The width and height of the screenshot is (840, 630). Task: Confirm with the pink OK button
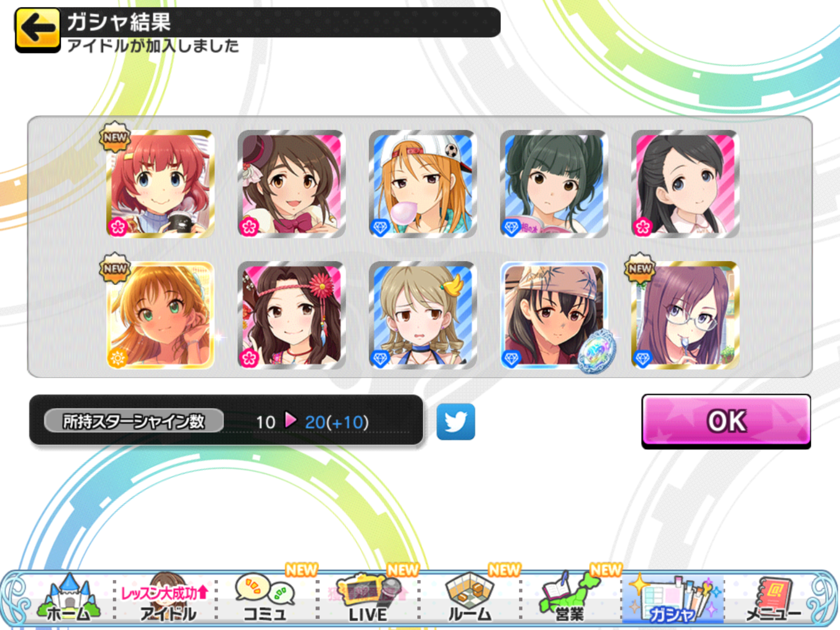point(726,421)
